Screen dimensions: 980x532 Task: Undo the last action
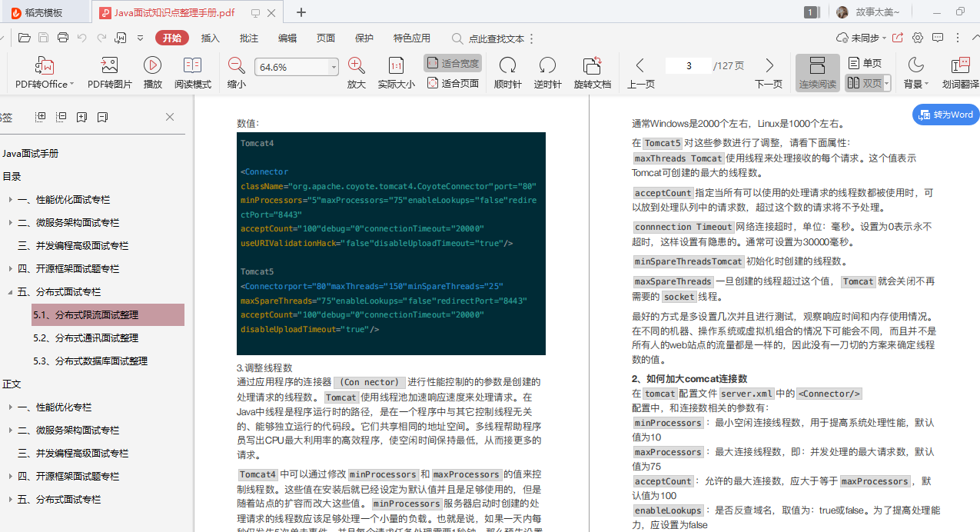pyautogui.click(x=82, y=38)
